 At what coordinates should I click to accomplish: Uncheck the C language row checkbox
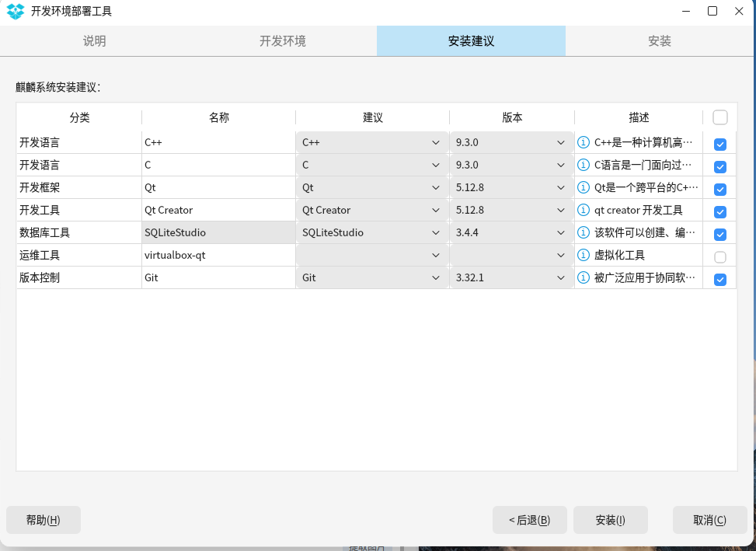[x=719, y=167]
